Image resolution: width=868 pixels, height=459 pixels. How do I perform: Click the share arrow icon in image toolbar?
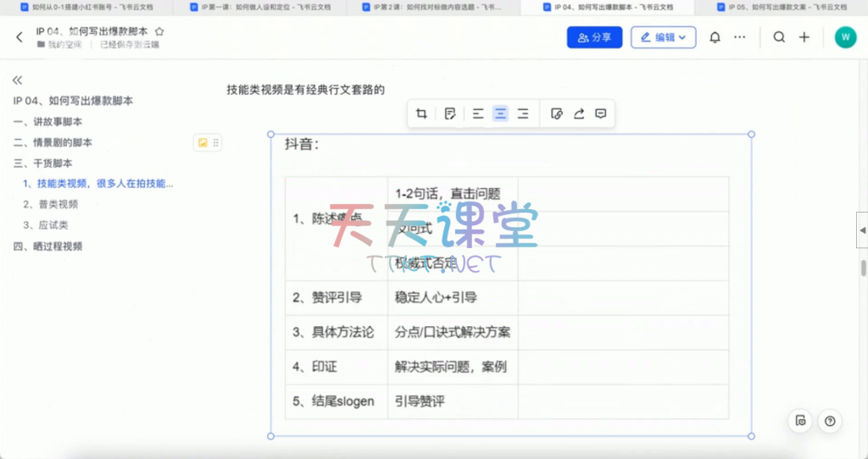click(579, 114)
